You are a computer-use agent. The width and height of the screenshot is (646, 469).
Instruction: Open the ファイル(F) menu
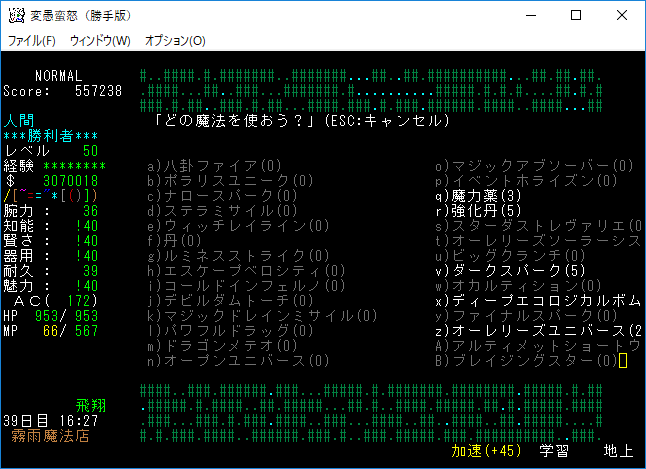click(31, 41)
